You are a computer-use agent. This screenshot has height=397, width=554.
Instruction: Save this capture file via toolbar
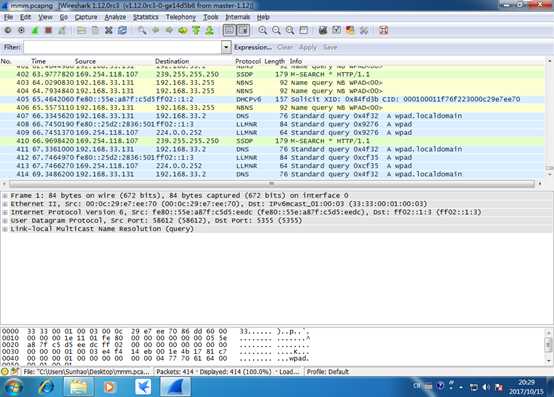click(x=95, y=30)
